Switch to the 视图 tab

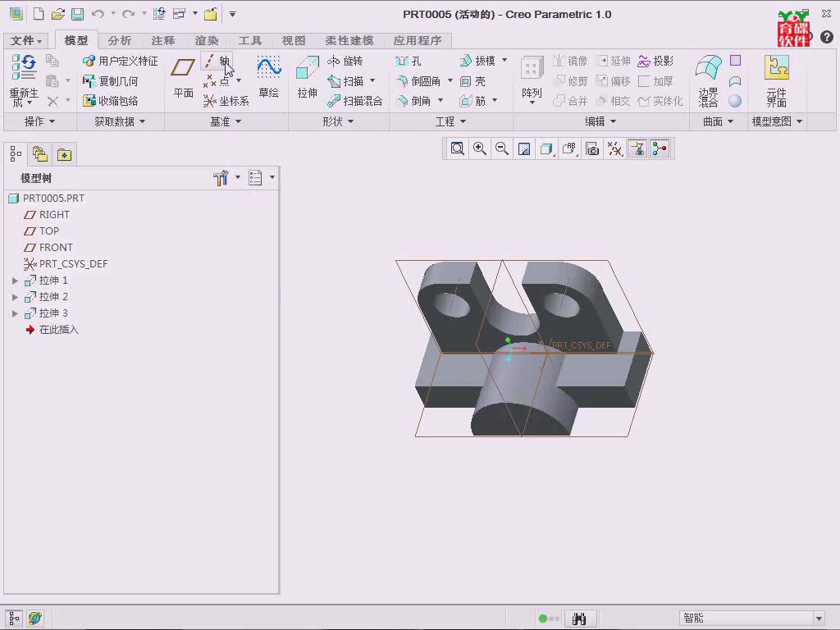294,40
